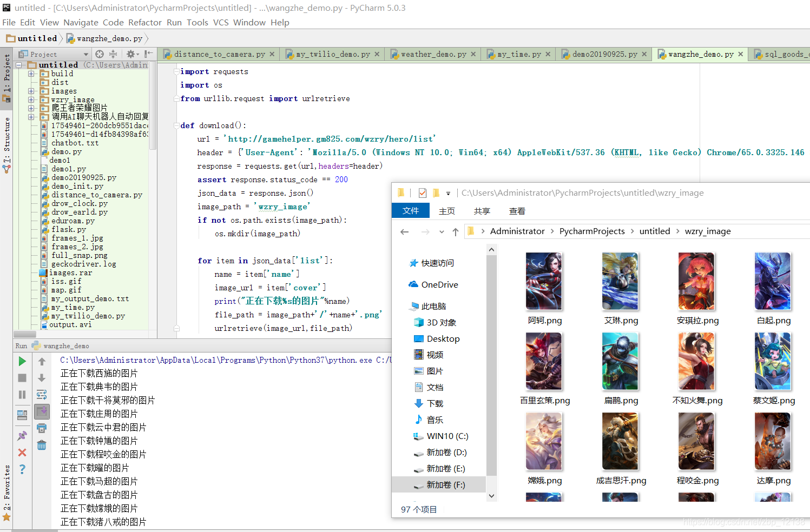Screen dimensions: 810x532
Task: Expand the images folder node
Action: click(x=31, y=91)
